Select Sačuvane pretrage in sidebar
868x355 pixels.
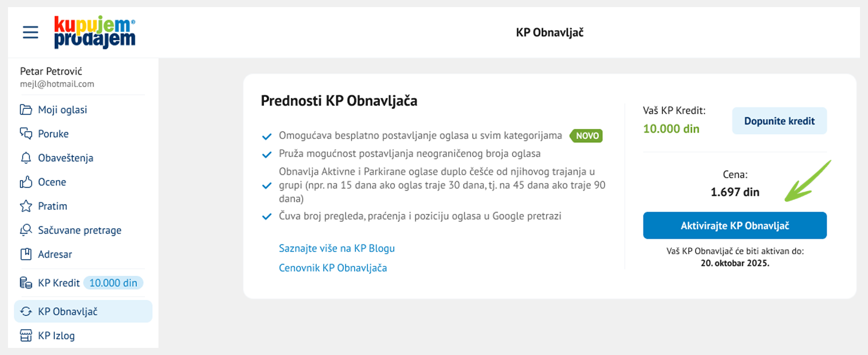point(80,230)
